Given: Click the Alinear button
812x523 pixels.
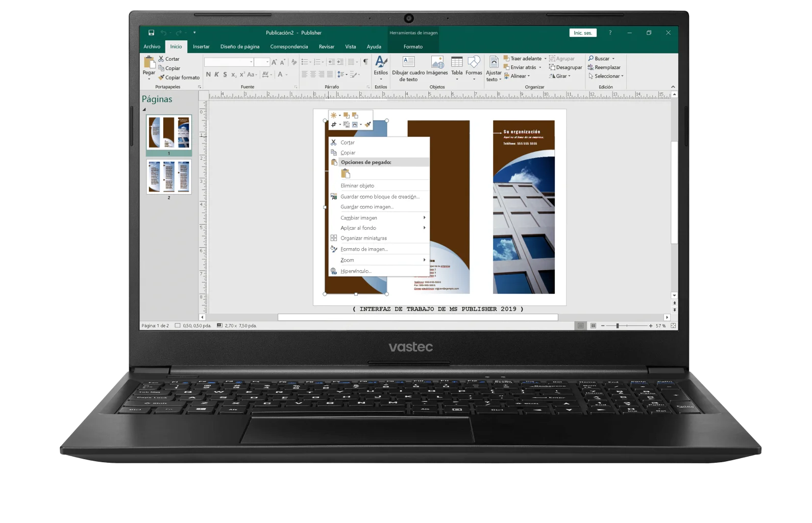Looking at the screenshot, I should coord(517,76).
